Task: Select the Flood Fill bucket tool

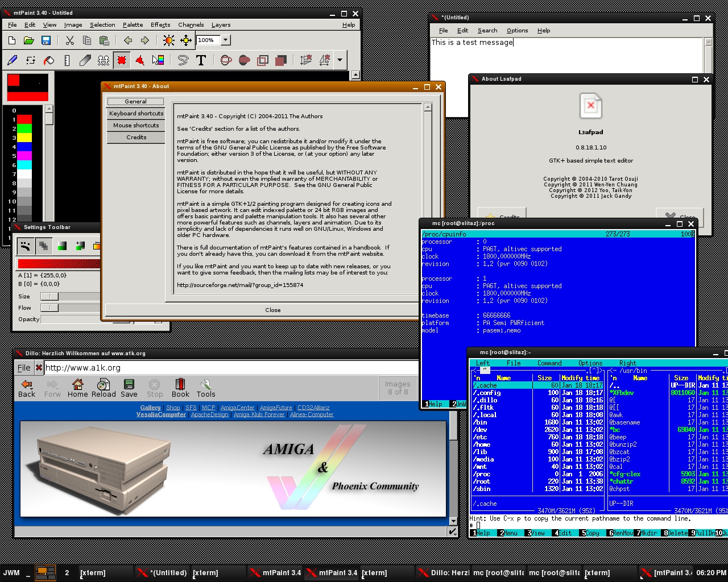Action: (x=49, y=60)
